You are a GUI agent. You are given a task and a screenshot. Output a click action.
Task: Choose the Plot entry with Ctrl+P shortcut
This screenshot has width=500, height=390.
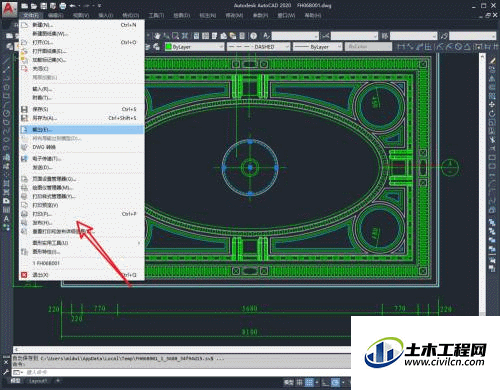click(82, 214)
